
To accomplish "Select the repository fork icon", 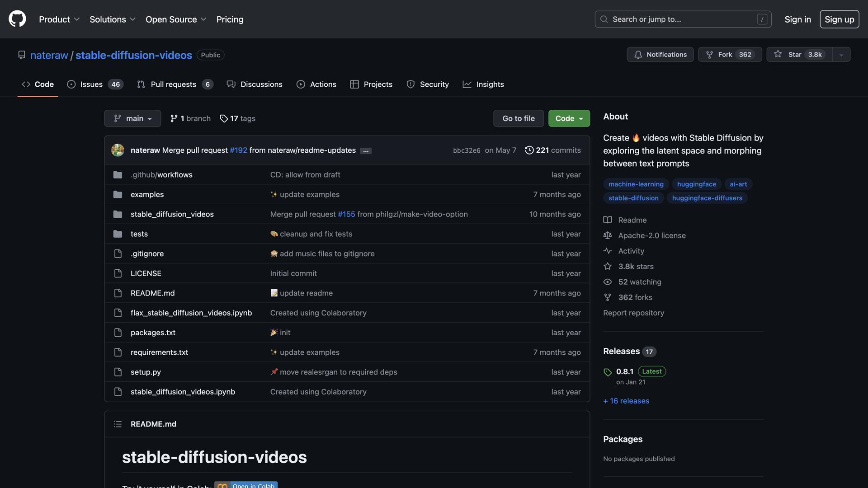I will click(709, 54).
